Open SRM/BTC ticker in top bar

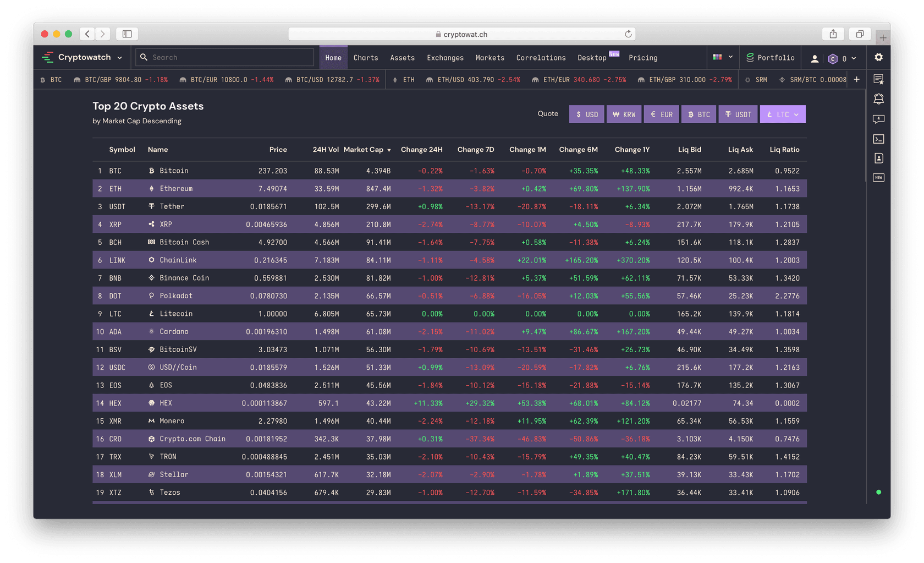812,80
